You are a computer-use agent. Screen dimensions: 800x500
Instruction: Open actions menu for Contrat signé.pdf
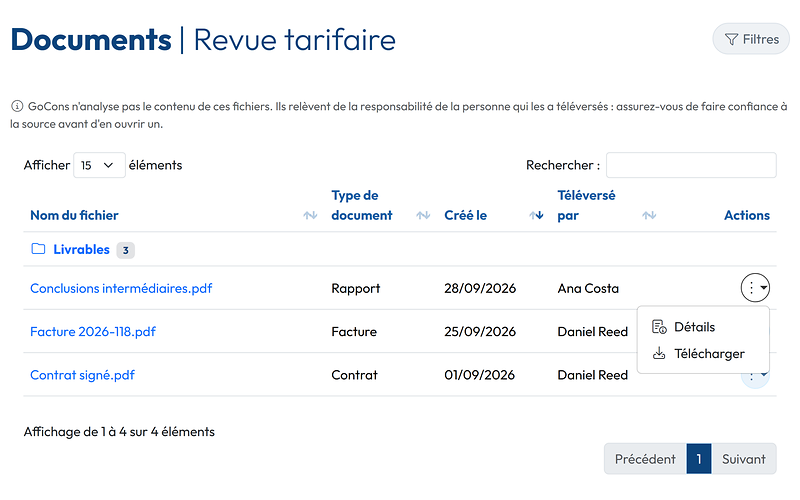click(755, 380)
